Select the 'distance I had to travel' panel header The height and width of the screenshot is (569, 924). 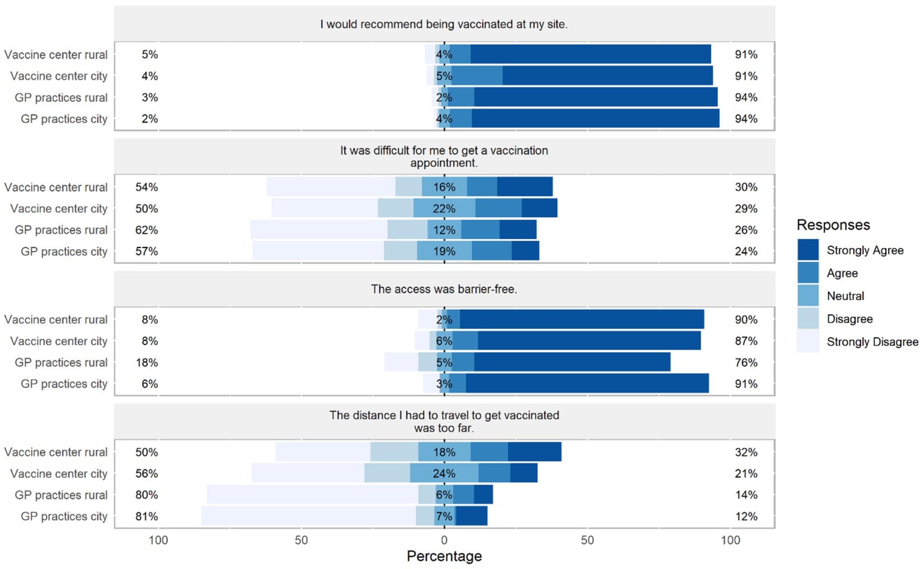(444, 421)
